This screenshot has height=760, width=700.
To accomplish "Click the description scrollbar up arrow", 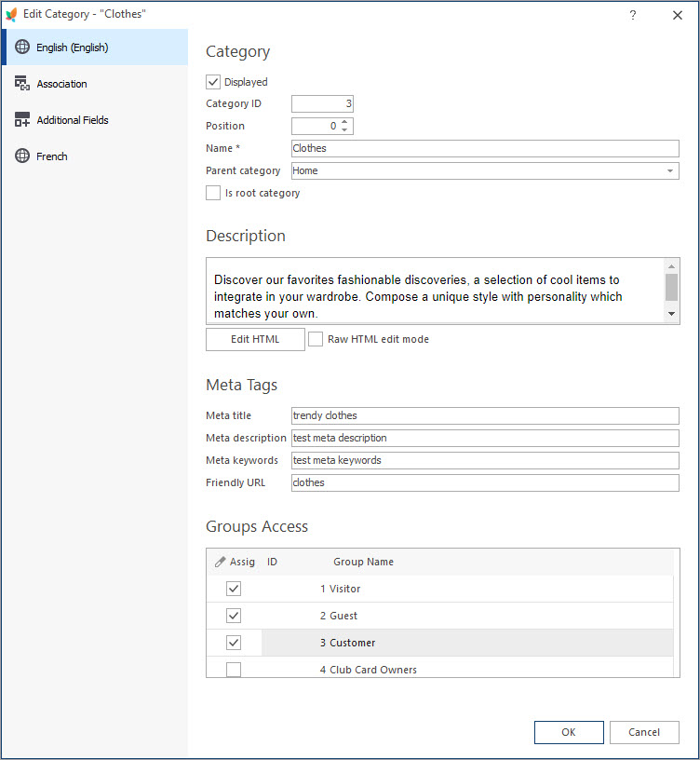I will 671,266.
